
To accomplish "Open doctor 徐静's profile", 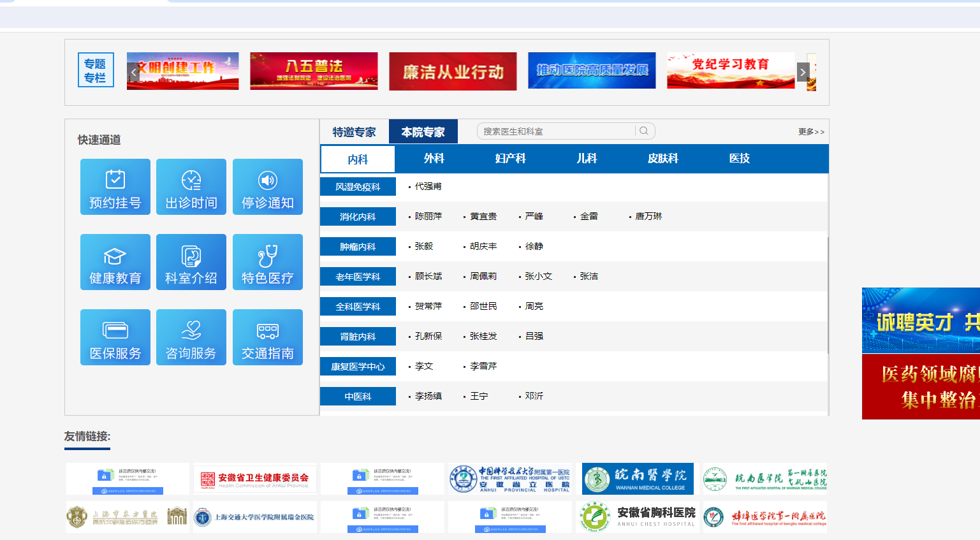I will pyautogui.click(x=534, y=246).
